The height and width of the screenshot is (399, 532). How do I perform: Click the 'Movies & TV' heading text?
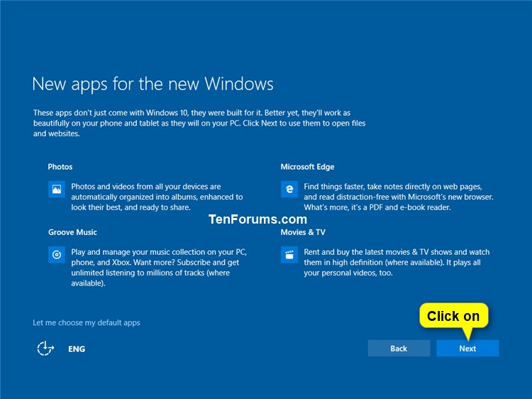point(303,232)
